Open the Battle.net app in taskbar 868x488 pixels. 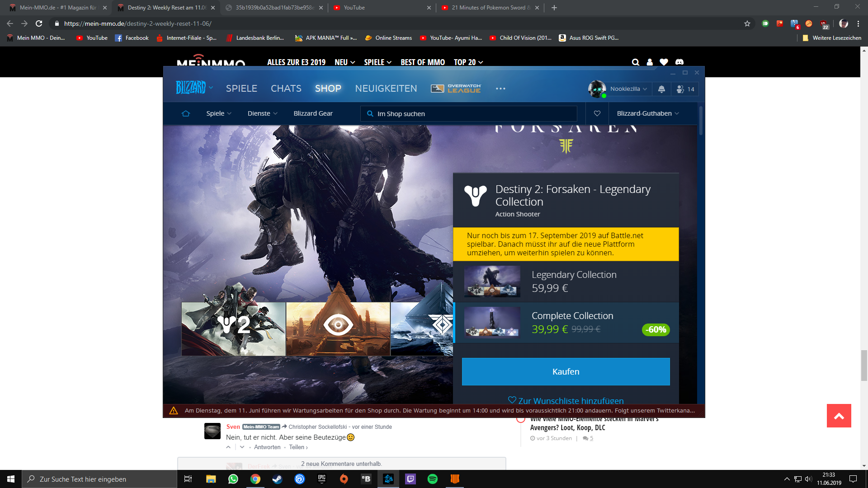pos(388,479)
